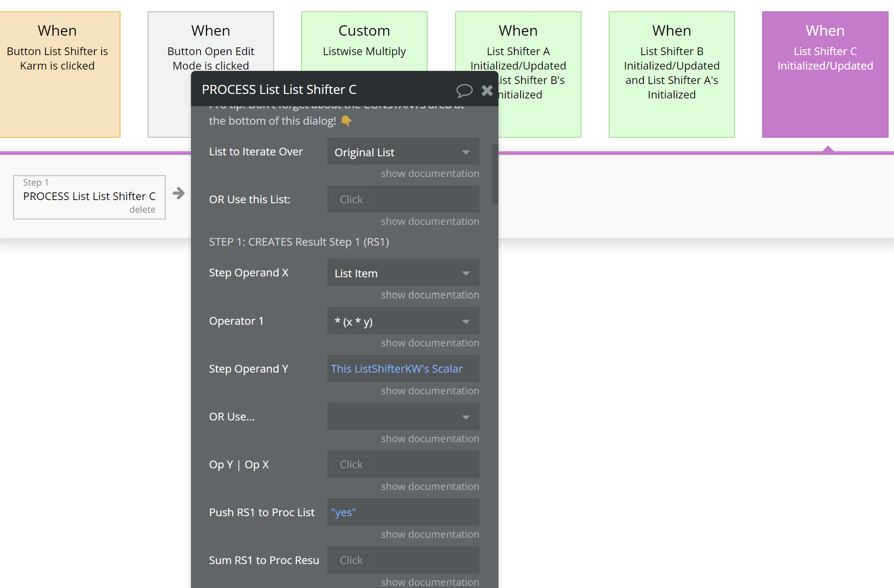The image size is (894, 588).
Task: Open List to Iterate Over dropdown
Action: click(403, 152)
